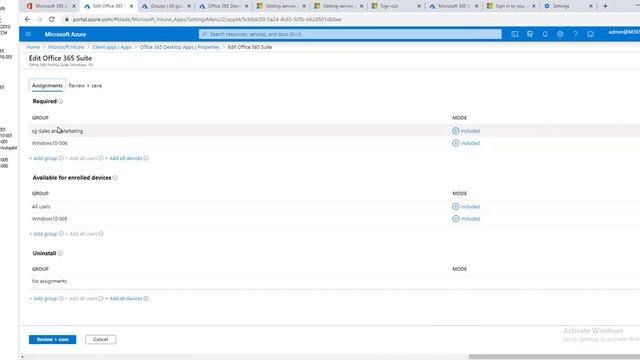Show the info tooltip beside Uninstall
The height and width of the screenshot is (360, 640).
[60, 253]
